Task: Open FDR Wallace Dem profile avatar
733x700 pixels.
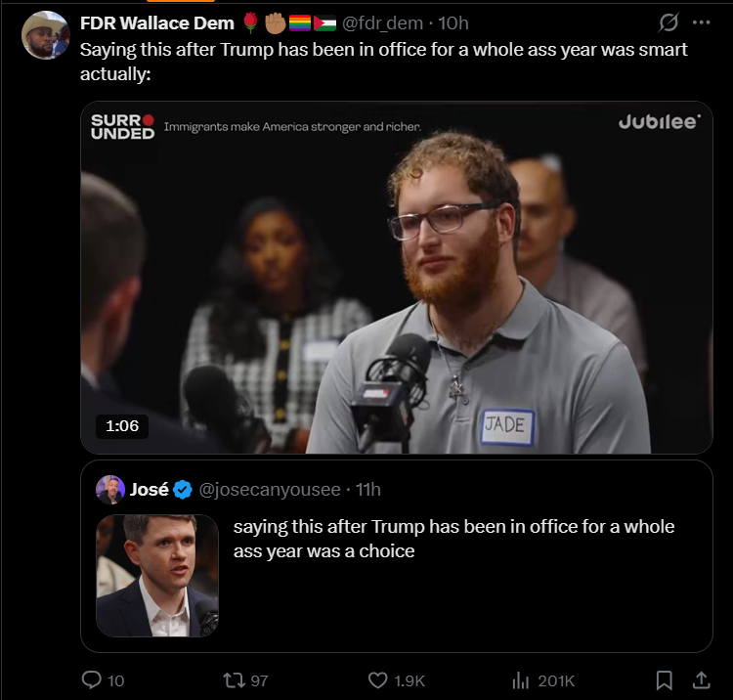Action: (x=45, y=35)
